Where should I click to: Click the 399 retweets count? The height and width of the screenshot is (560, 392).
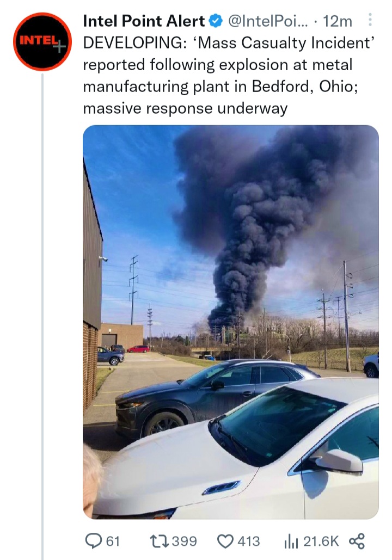185,541
